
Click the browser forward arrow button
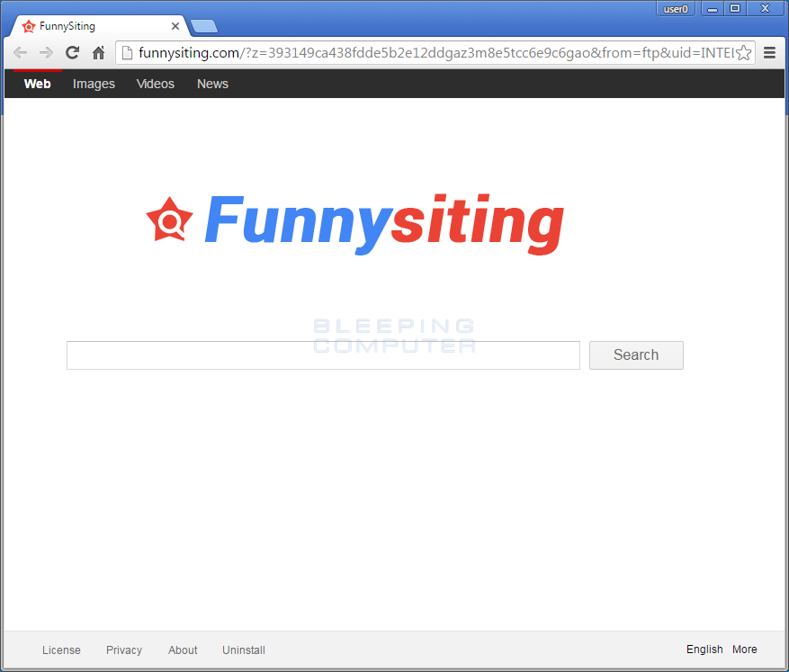pyautogui.click(x=46, y=53)
